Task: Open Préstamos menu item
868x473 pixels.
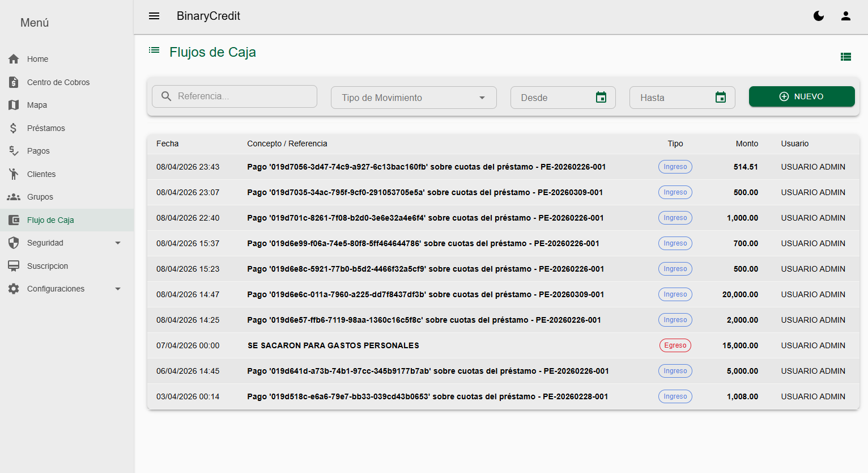Action: coord(67,128)
